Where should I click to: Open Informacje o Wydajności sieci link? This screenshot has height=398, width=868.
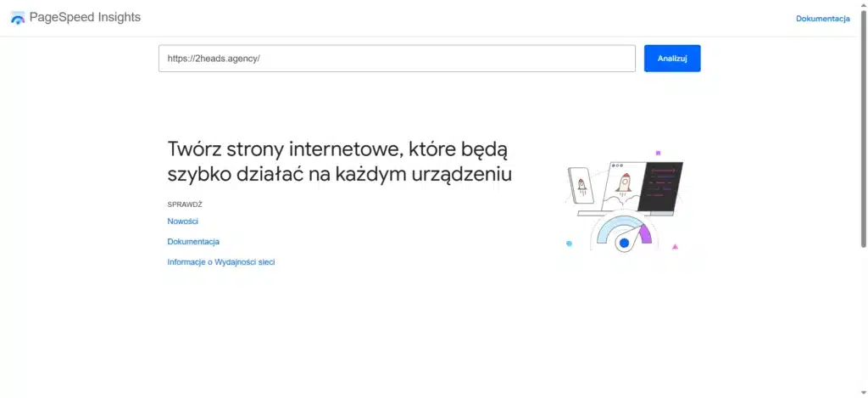click(221, 262)
